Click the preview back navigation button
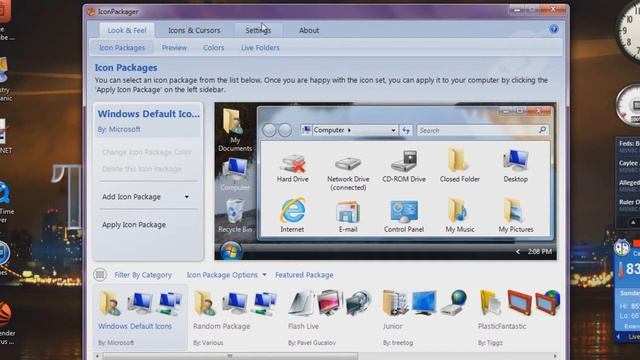 click(x=269, y=130)
